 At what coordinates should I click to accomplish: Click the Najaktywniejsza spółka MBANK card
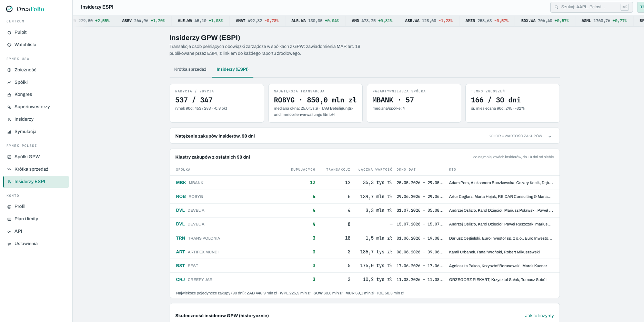point(414,103)
